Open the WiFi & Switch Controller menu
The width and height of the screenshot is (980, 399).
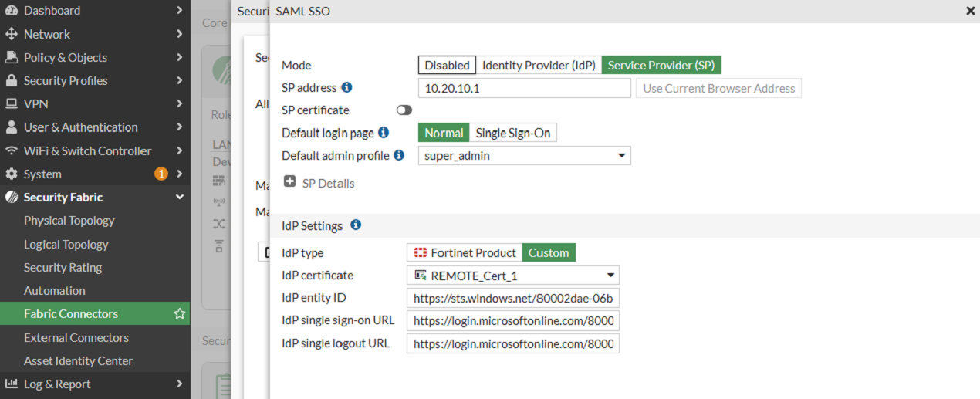click(95, 150)
